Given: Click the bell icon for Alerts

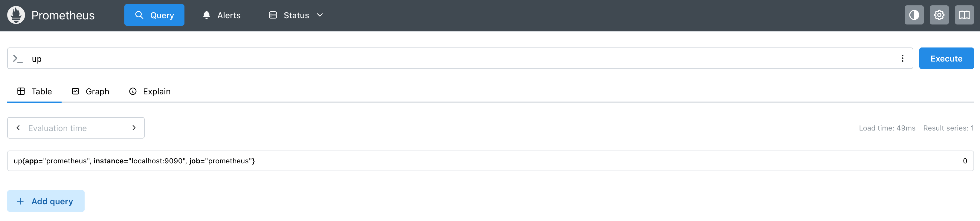Looking at the screenshot, I should click(x=206, y=15).
